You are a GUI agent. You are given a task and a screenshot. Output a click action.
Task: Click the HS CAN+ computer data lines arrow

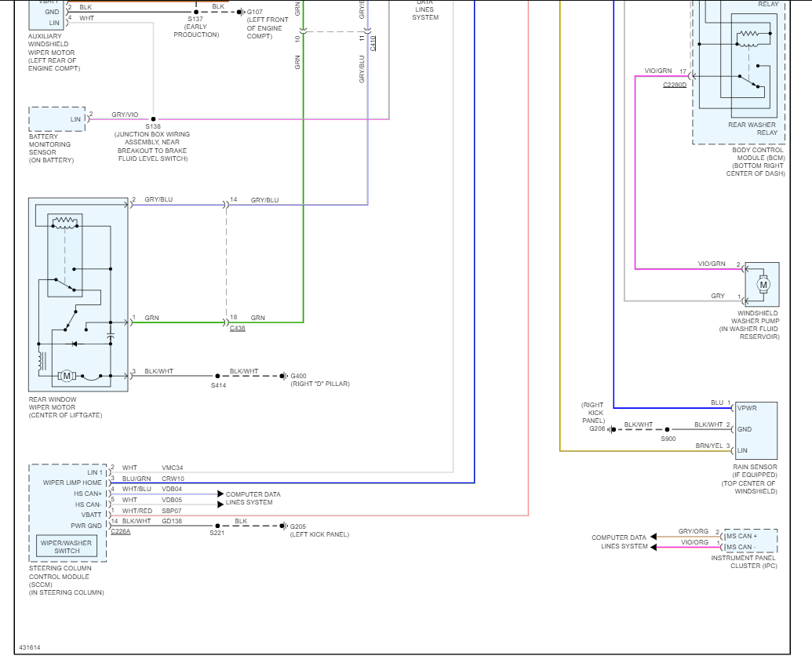[x=220, y=494]
